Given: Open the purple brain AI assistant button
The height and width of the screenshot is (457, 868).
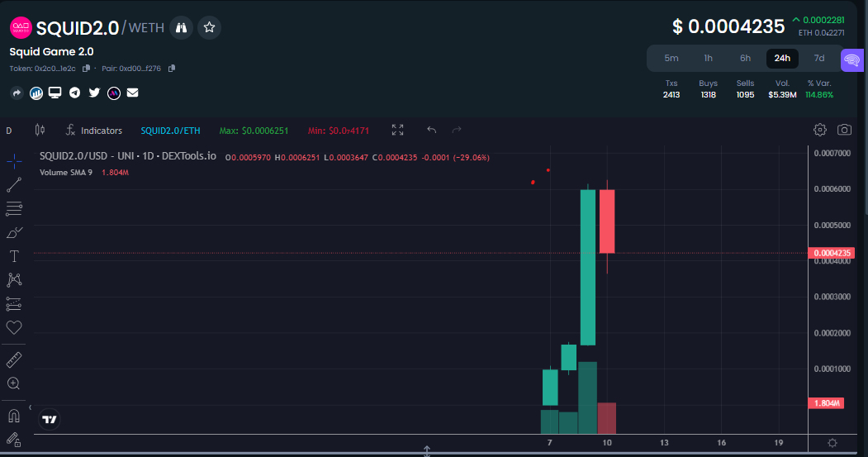Looking at the screenshot, I should click(x=852, y=60).
